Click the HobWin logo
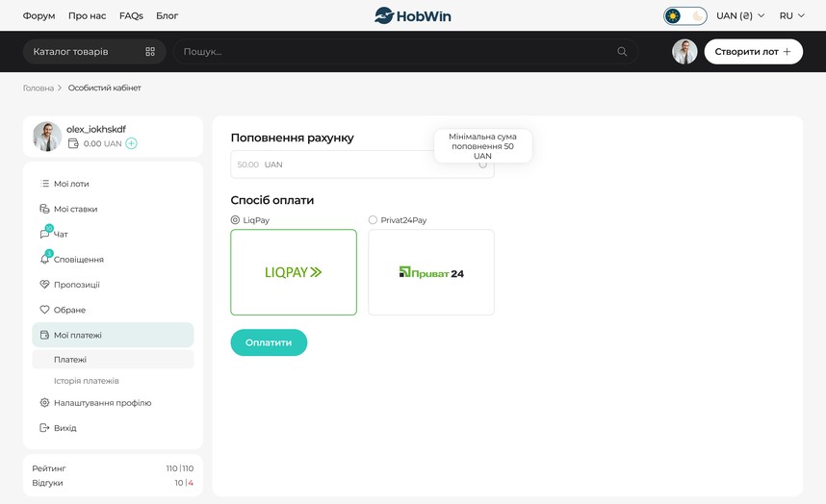 pyautogui.click(x=412, y=15)
